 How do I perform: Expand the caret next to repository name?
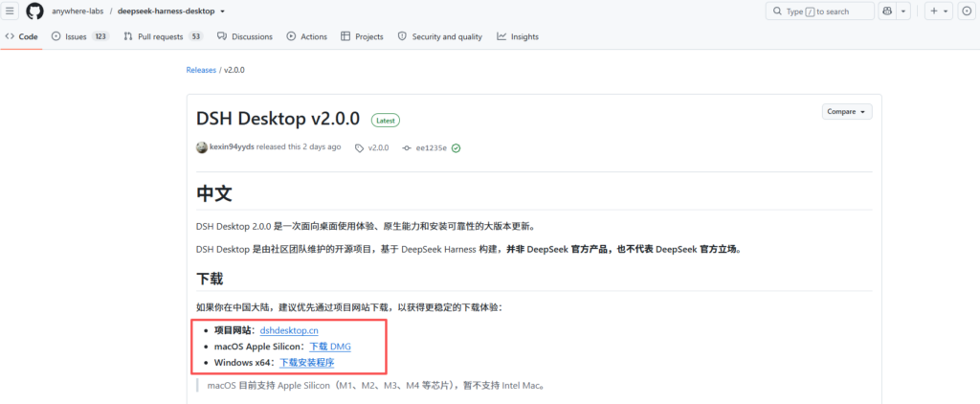coord(222,11)
